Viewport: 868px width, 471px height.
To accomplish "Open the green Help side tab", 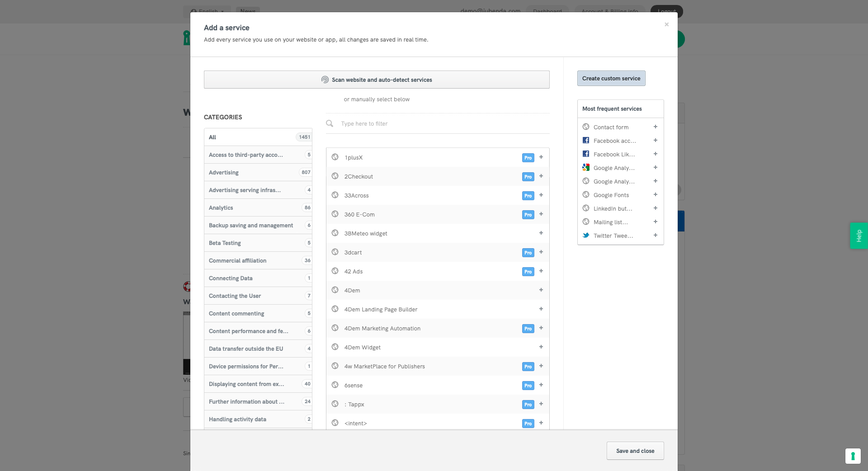I will pos(859,235).
